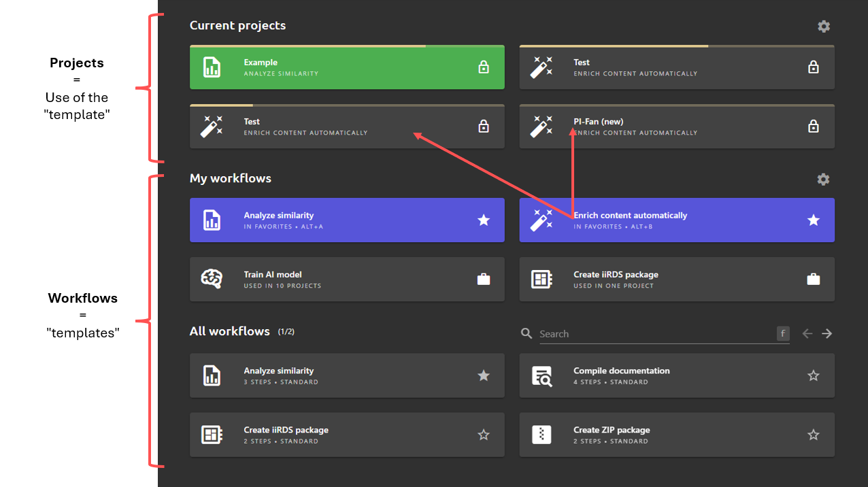Click the brain icon on Train AI model
Image resolution: width=868 pixels, height=487 pixels.
[212, 280]
